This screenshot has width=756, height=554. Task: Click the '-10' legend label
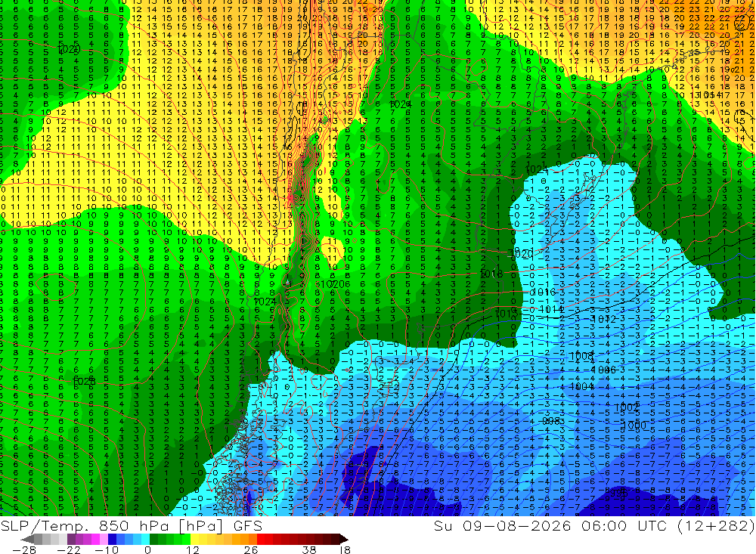tap(107, 549)
